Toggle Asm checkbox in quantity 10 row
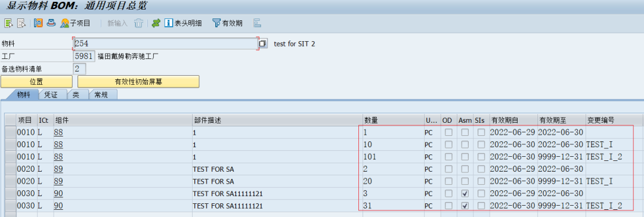Image resolution: width=644 pixels, height=217 pixels. coord(465,145)
